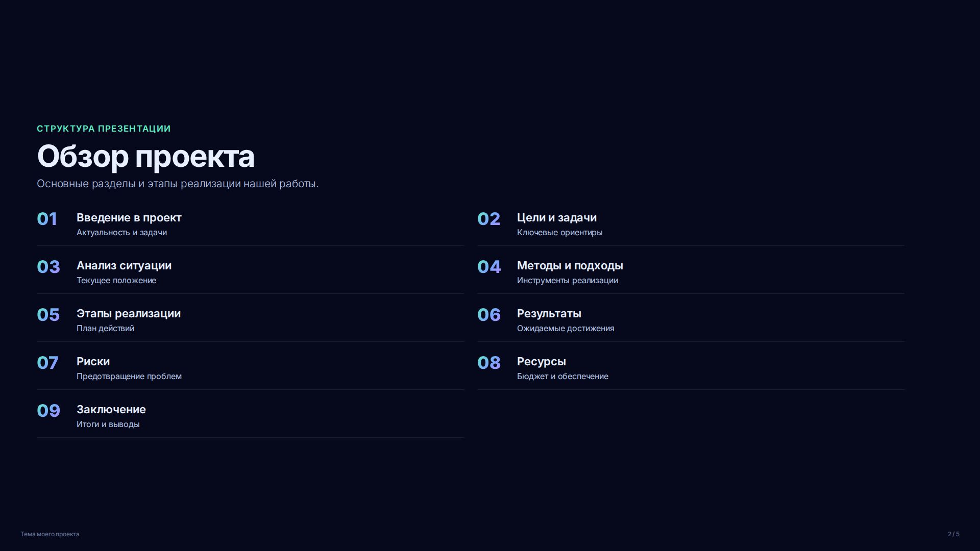980x551 pixels.
Task: Open 'Заключение' section title
Action: click(111, 410)
